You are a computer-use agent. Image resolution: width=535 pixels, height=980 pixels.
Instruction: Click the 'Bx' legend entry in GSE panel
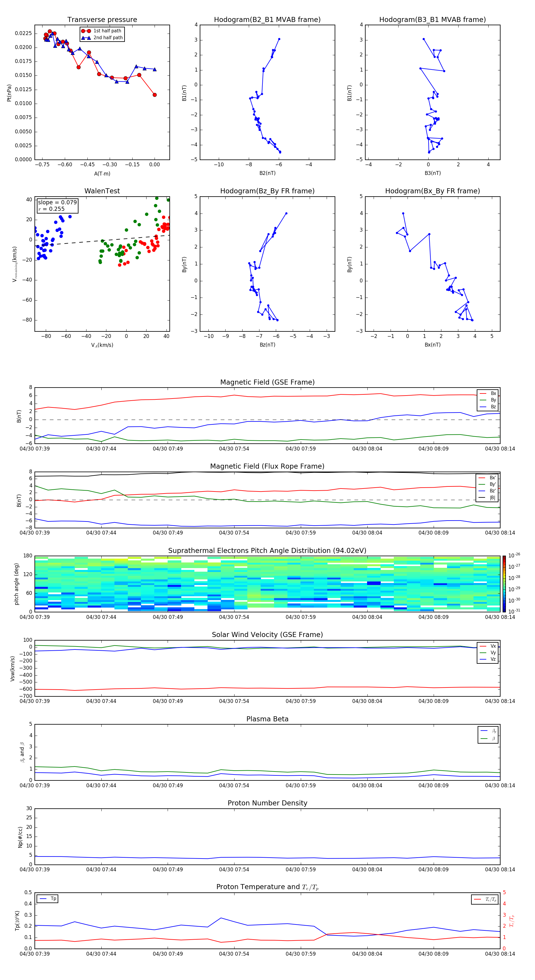click(488, 393)
